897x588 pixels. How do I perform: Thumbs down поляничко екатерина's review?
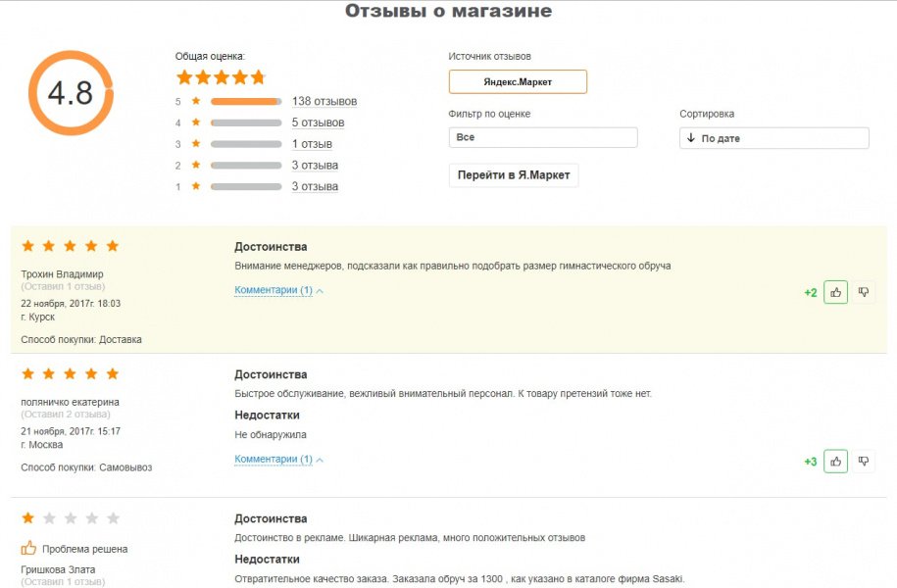pos(864,461)
